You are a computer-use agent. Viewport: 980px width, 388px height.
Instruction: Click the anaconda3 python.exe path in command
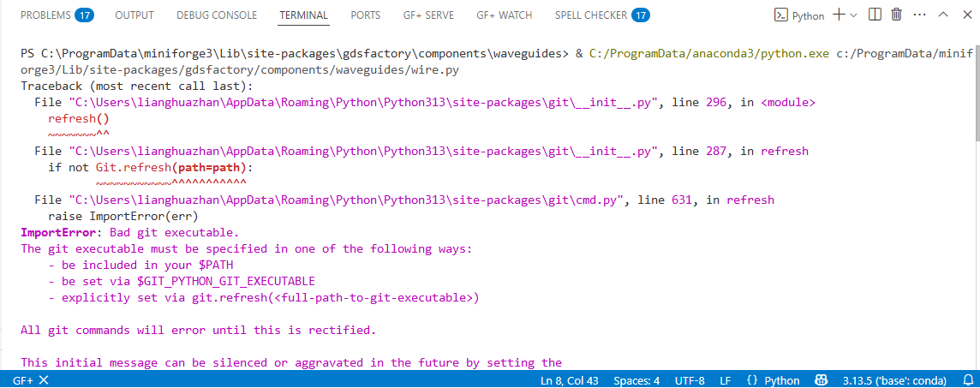(709, 54)
